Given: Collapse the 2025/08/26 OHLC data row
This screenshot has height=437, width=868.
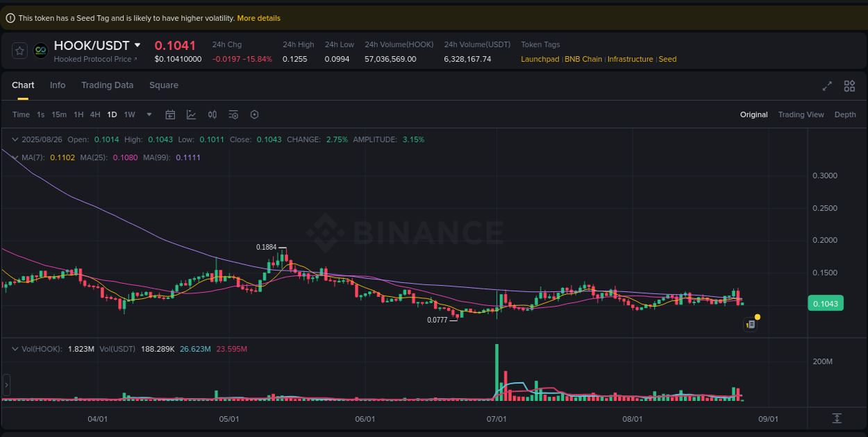Looking at the screenshot, I should 15,139.
